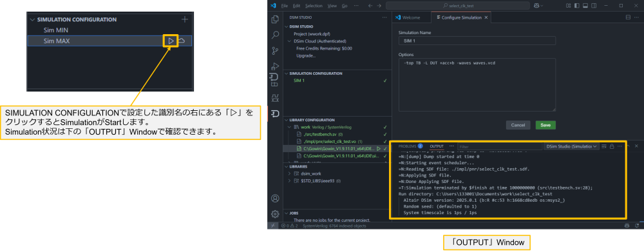Open the Accounts icon in activity bar
The image size is (644, 252).
(x=276, y=199)
